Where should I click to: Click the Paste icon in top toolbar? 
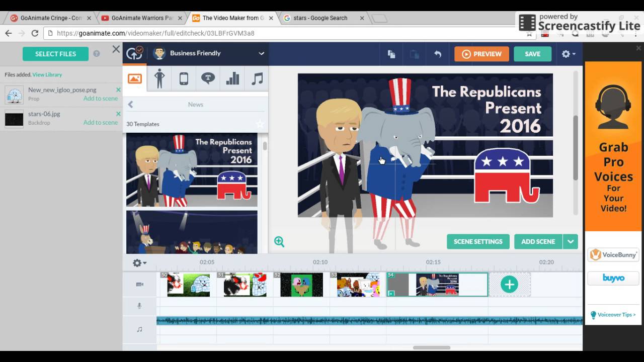click(415, 54)
